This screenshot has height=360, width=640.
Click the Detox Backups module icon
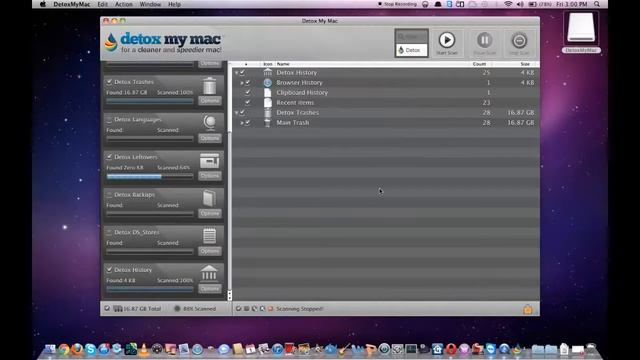click(x=209, y=198)
